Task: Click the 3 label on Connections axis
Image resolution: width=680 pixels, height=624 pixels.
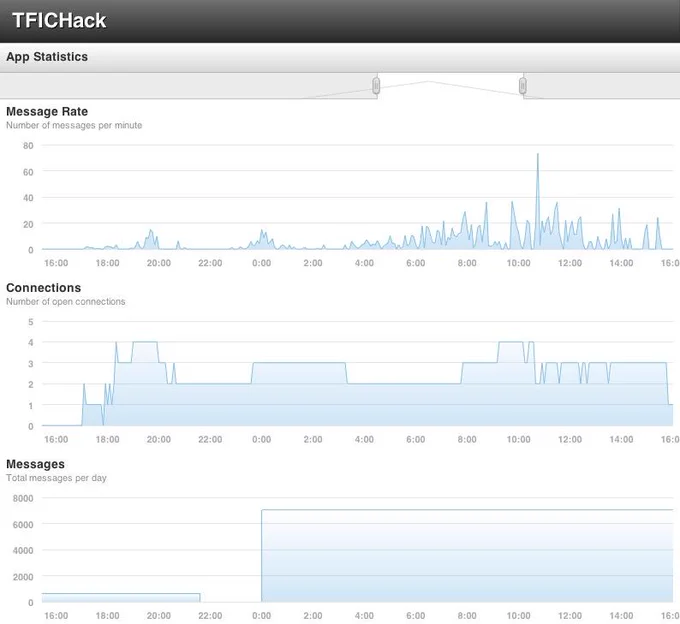Action: pos(31,364)
